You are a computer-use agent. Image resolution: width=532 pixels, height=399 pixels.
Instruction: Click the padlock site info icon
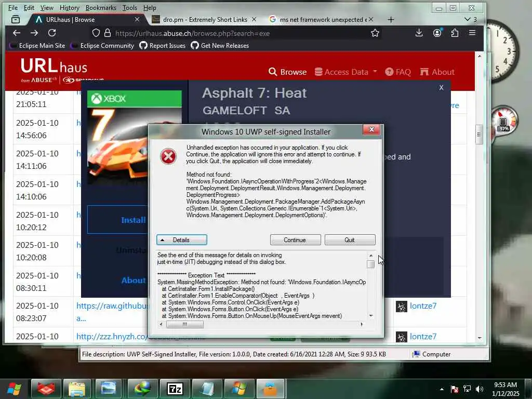coord(108,33)
